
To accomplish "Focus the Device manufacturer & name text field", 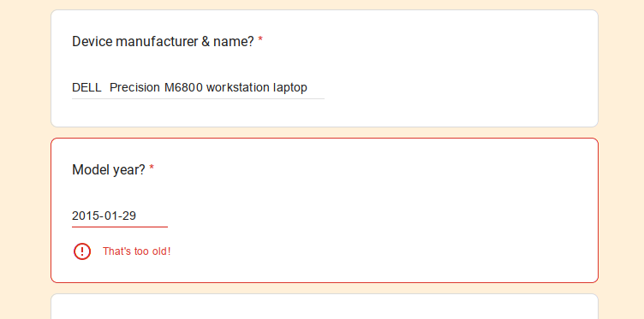I will point(198,88).
